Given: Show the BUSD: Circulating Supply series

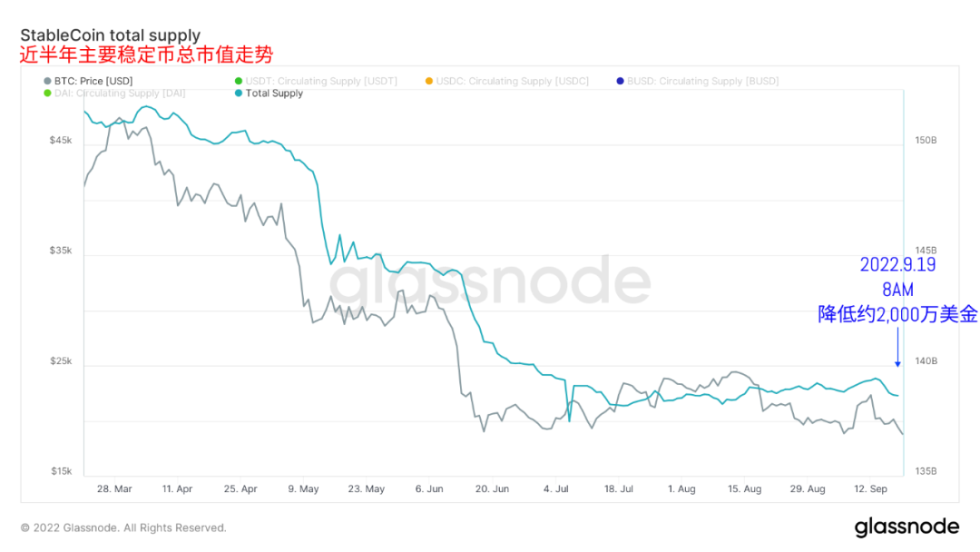Looking at the screenshot, I should point(698,82).
